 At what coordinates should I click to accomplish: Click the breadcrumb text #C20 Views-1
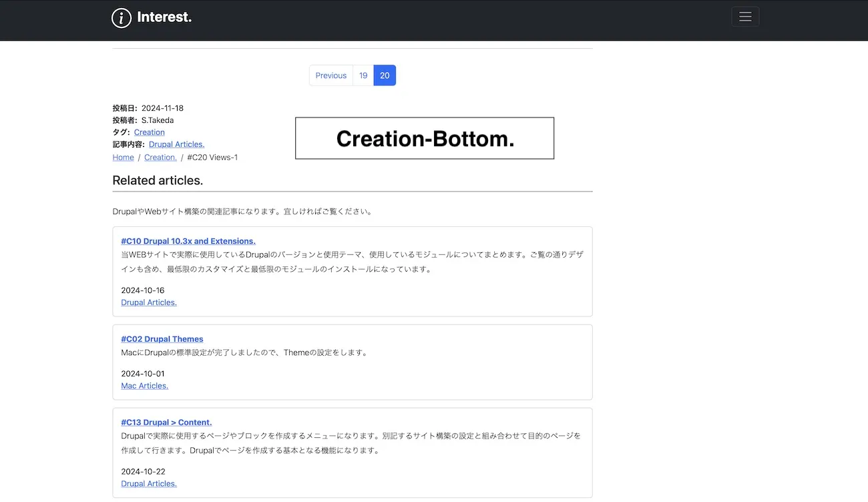click(212, 158)
